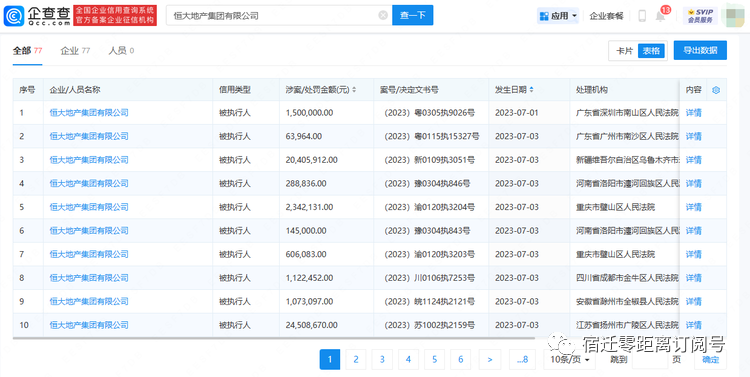This screenshot has height=377, width=750.
Task: Click the Qcc logo icon
Action: tap(14, 16)
